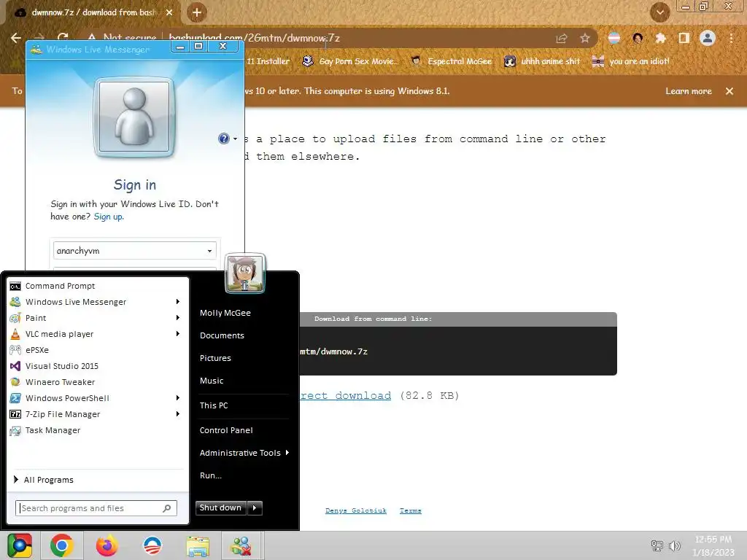
Task: Open Music from Start menu
Action: [x=212, y=381]
